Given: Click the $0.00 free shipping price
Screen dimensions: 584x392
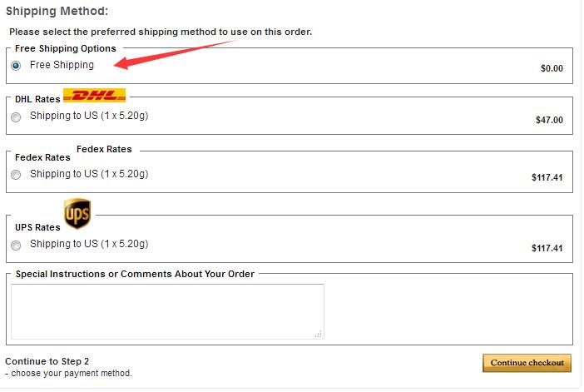Looking at the screenshot, I should (552, 68).
